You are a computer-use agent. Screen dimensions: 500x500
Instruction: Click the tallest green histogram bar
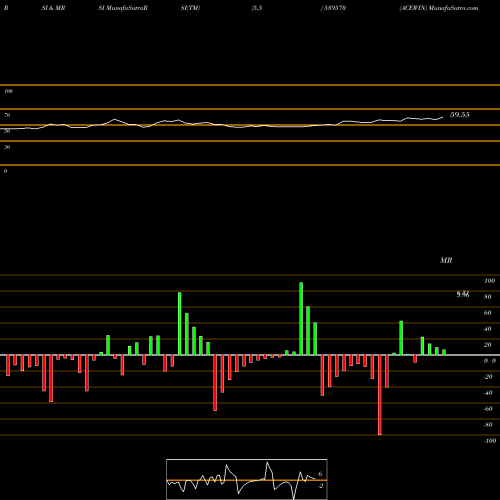pyautogui.click(x=301, y=319)
